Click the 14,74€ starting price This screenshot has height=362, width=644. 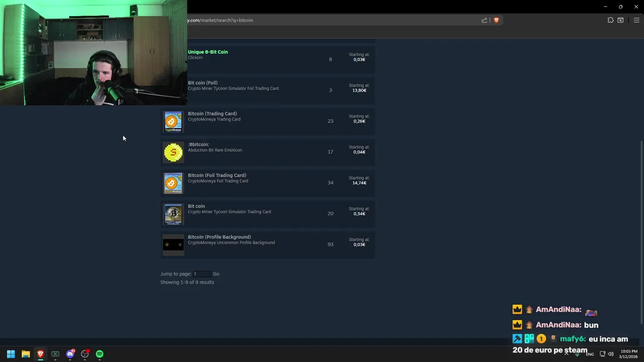coord(359,183)
